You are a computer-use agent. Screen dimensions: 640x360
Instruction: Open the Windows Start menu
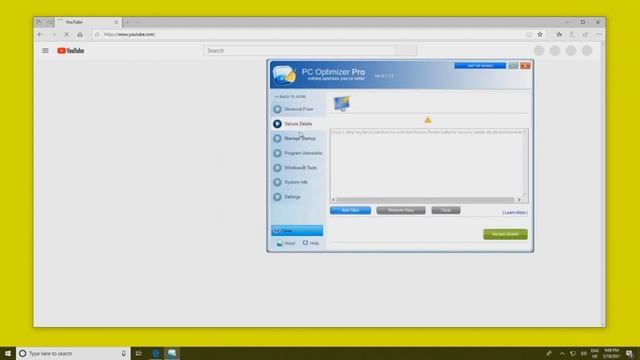8,353
